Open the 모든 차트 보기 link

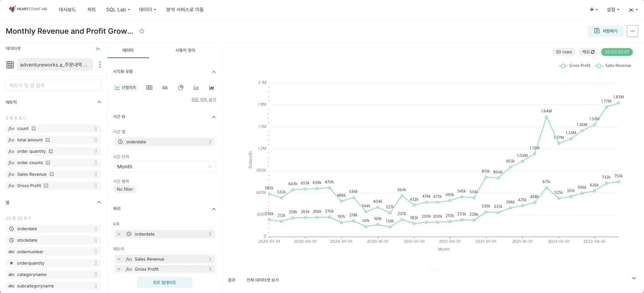203,100
